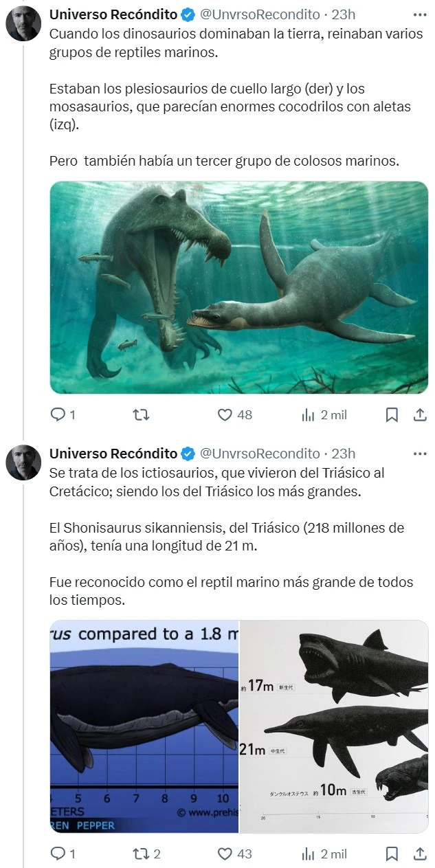The height and width of the screenshot is (868, 435).
Task: Retweet the ictiosaurios tweet
Action: point(141,854)
